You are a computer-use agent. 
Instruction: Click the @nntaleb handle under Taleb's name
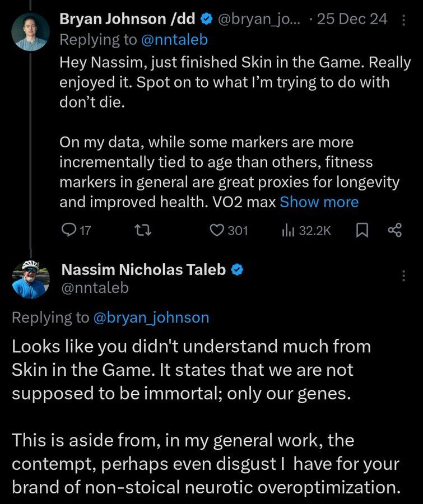tap(95, 288)
